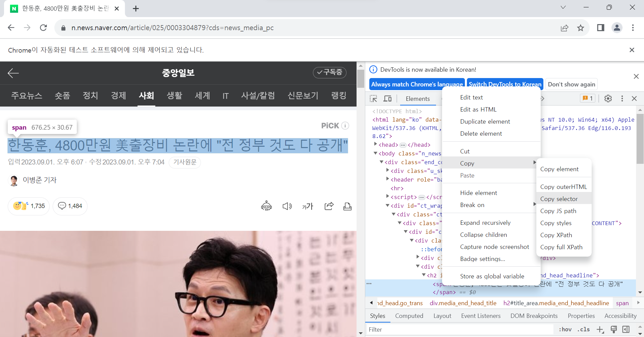Change font size with 가가 icon
644x337 pixels.
[308, 206]
